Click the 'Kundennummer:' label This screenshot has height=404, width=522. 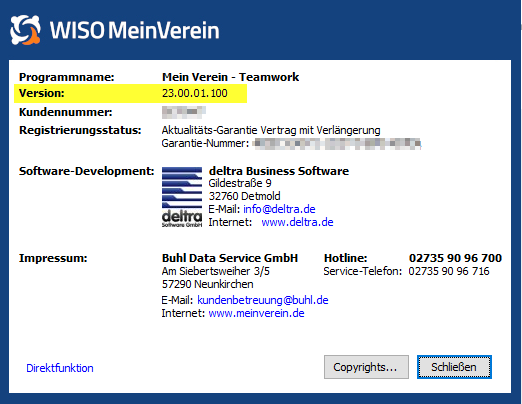[66, 112]
